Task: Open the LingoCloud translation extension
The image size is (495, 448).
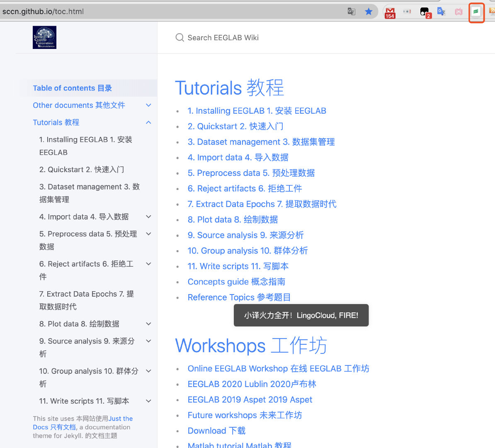Action: coord(476,12)
